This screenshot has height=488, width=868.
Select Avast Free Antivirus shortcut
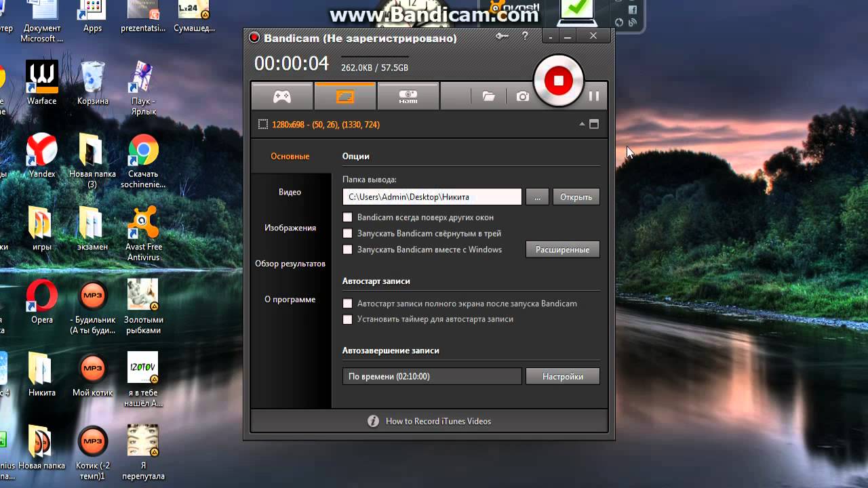[144, 234]
